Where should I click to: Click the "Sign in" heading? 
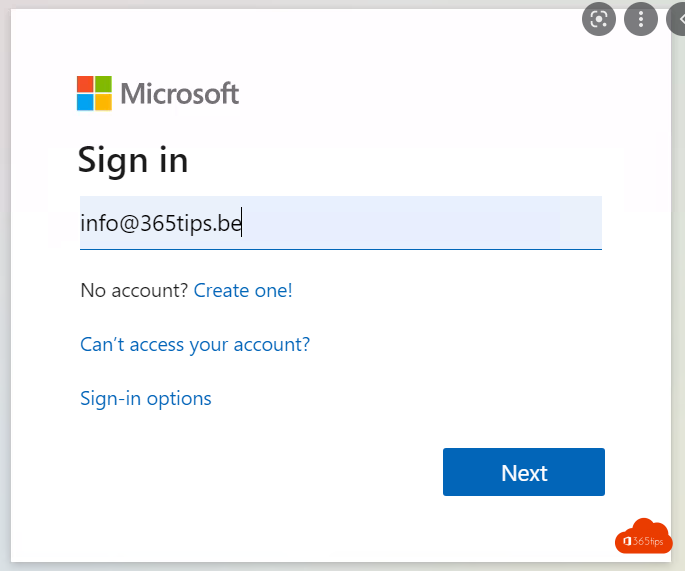133,160
